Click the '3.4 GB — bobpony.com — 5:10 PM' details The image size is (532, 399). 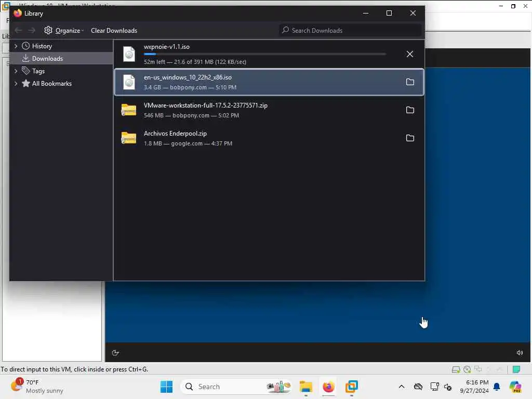click(x=190, y=87)
